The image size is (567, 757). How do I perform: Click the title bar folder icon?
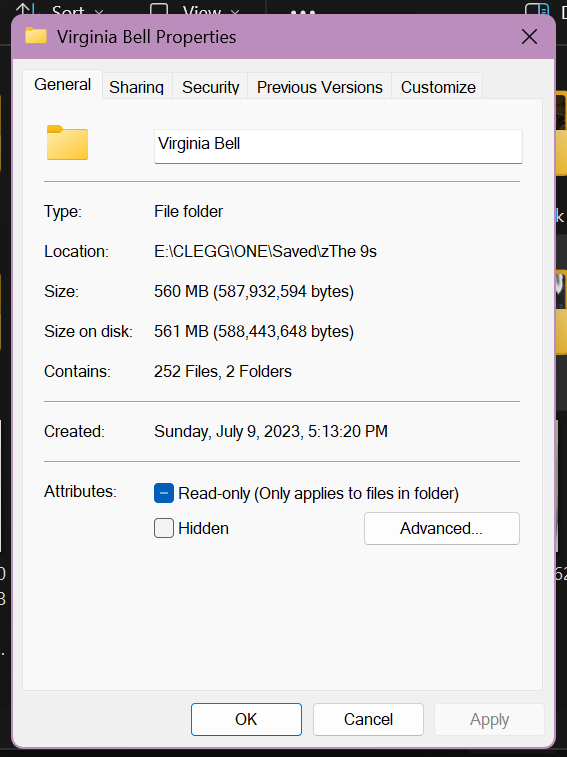click(x=36, y=36)
